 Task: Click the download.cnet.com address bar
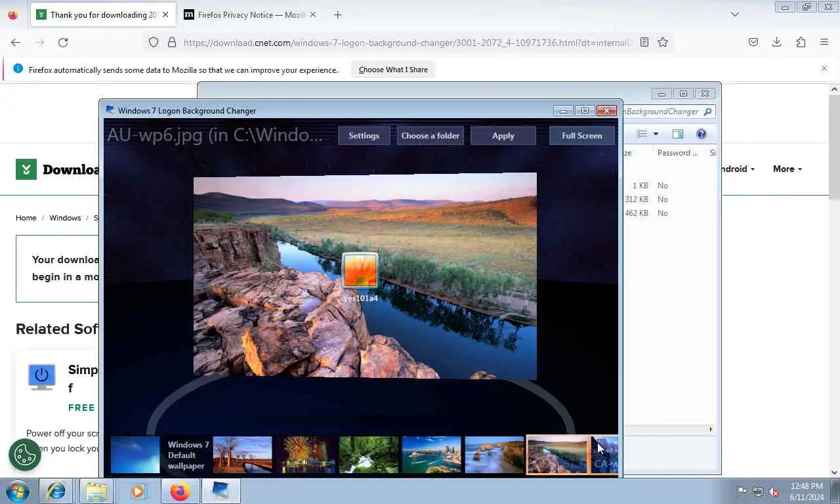pyautogui.click(x=407, y=43)
